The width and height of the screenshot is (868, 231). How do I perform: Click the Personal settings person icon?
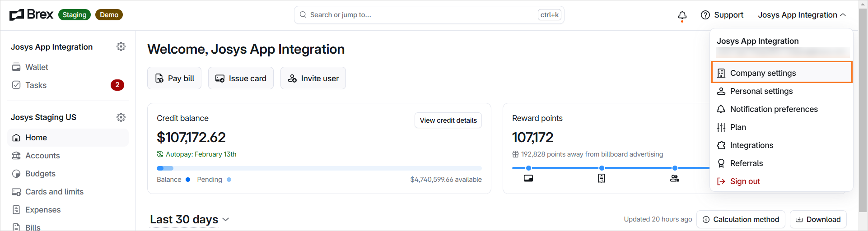coord(721,91)
